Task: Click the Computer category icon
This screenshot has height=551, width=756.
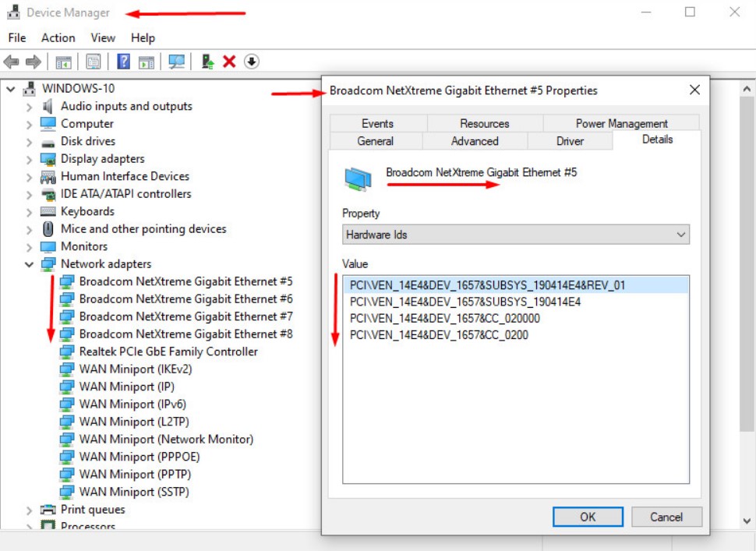Action: [48, 124]
